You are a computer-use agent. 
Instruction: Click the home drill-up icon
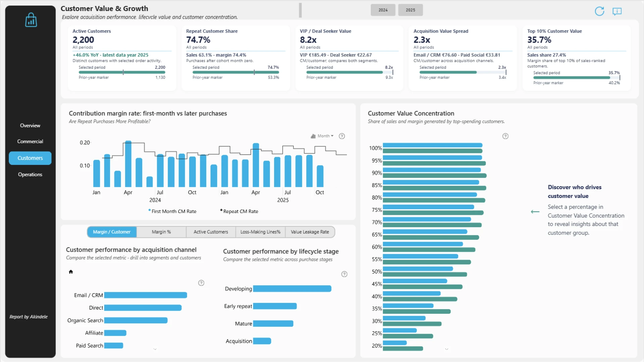point(71,272)
